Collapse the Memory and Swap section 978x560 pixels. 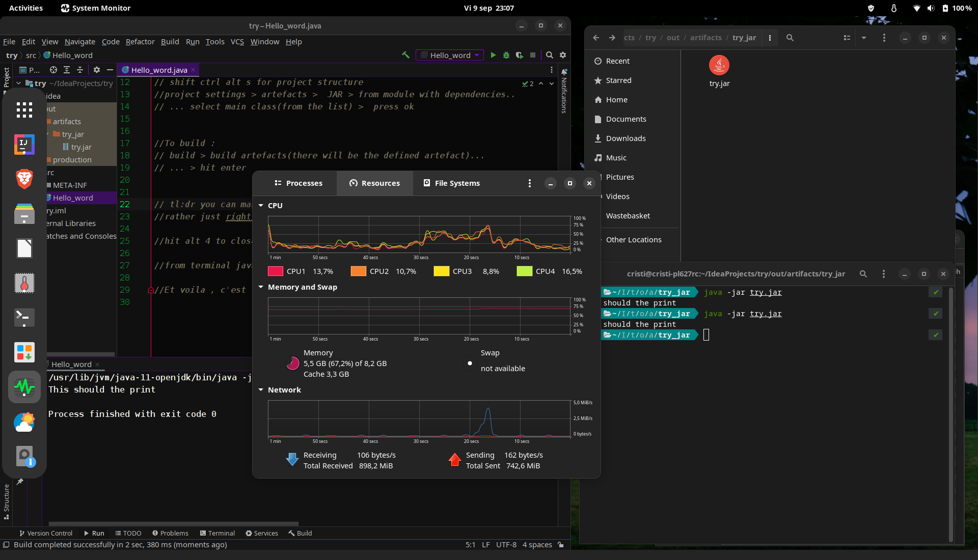261,287
